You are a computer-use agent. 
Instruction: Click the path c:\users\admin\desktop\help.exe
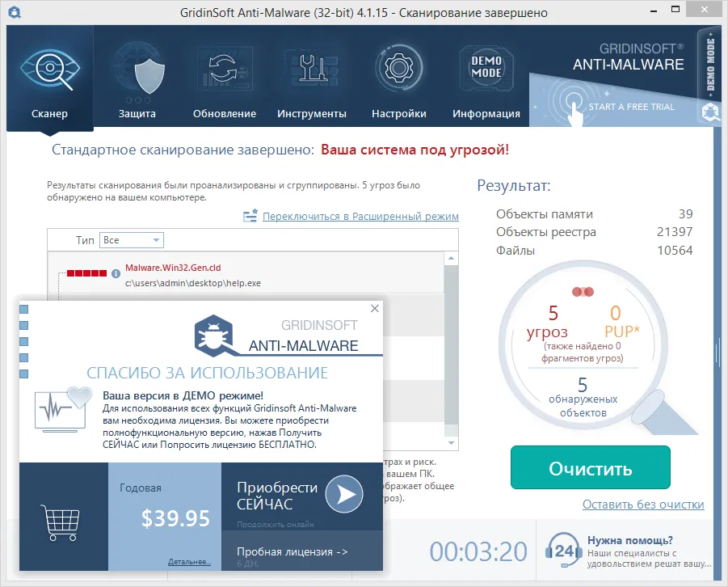pyautogui.click(x=192, y=283)
